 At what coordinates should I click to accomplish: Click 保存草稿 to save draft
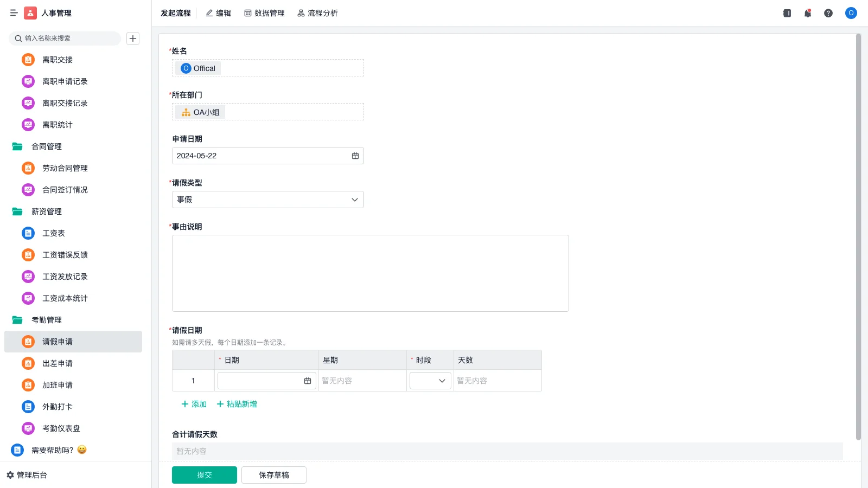[273, 474]
